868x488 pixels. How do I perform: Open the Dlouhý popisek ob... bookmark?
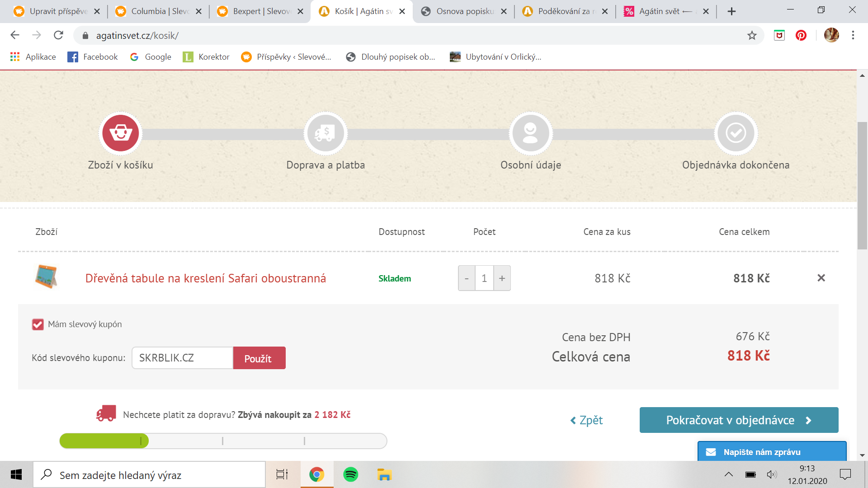(391, 57)
